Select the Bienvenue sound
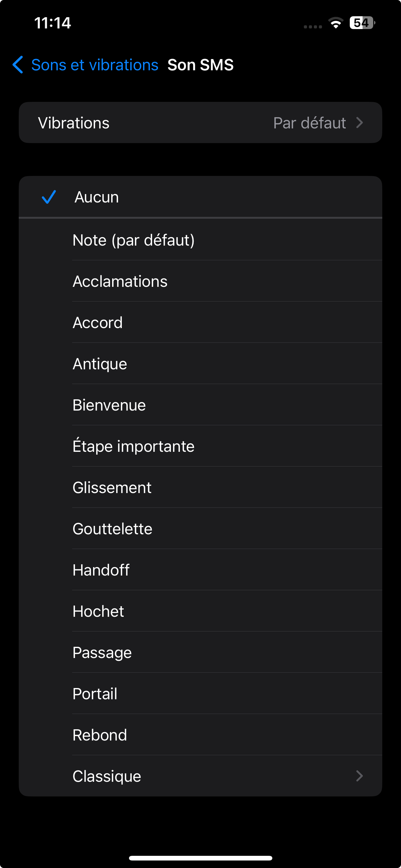Image resolution: width=401 pixels, height=868 pixels. [109, 405]
